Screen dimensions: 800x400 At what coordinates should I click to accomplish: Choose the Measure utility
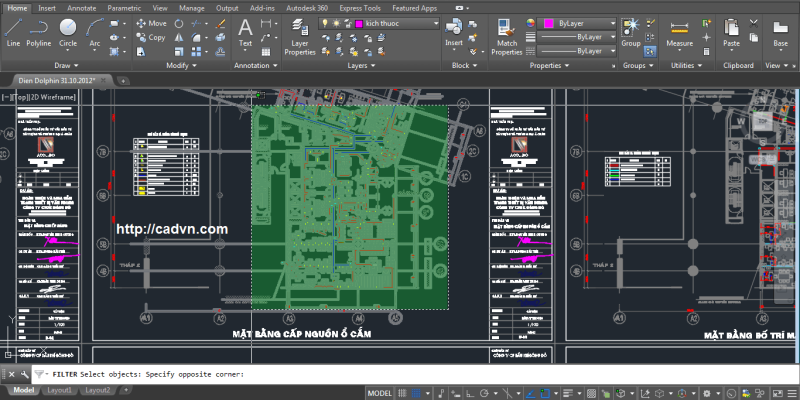[680, 30]
